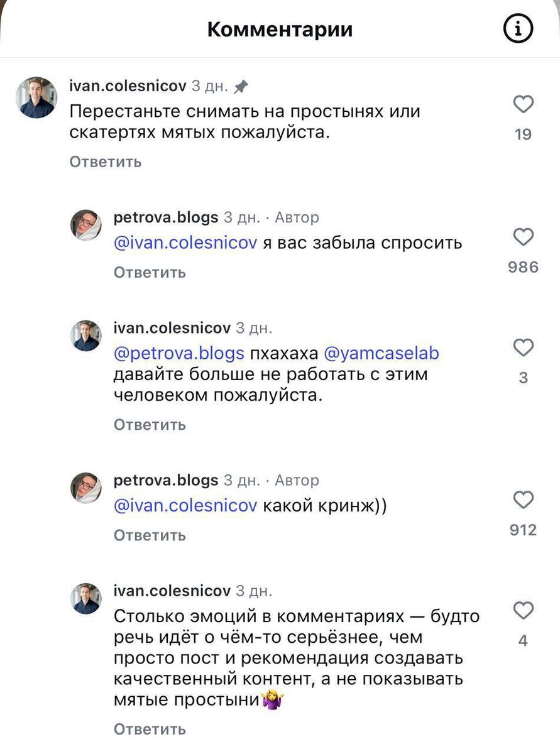Tap ivan.colesnicov's avatar beside the @yamcaselab comment
The image size is (560, 754).
[85, 336]
